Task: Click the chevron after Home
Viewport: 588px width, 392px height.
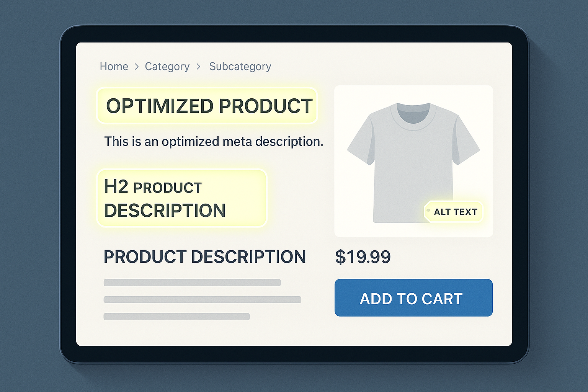Action: tap(137, 67)
